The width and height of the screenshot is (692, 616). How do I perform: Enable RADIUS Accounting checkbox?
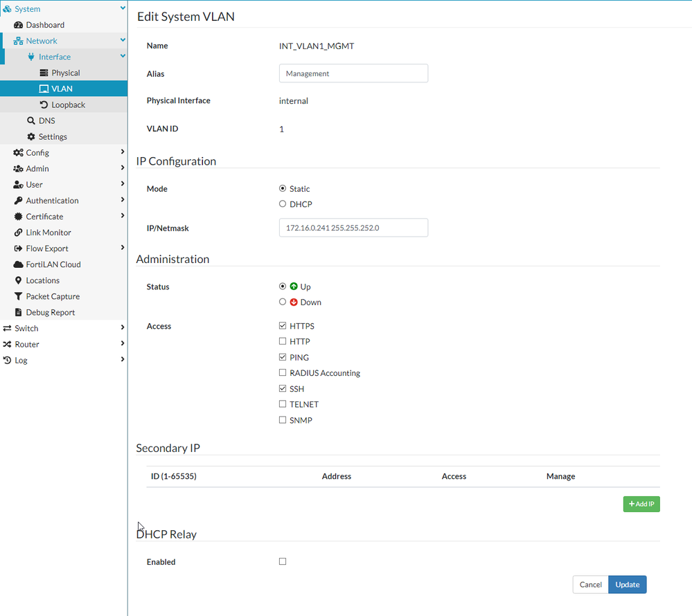[x=283, y=372]
